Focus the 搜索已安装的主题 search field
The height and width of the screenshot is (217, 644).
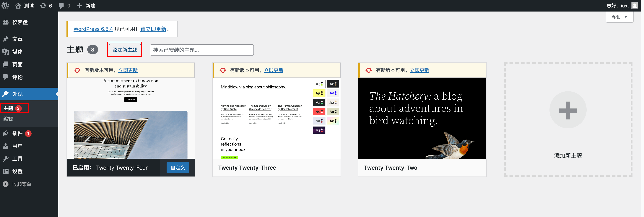pos(201,50)
